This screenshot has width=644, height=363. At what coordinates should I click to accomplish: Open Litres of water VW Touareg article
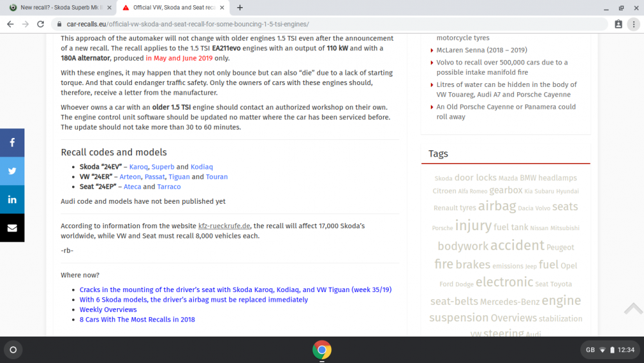[506, 90]
